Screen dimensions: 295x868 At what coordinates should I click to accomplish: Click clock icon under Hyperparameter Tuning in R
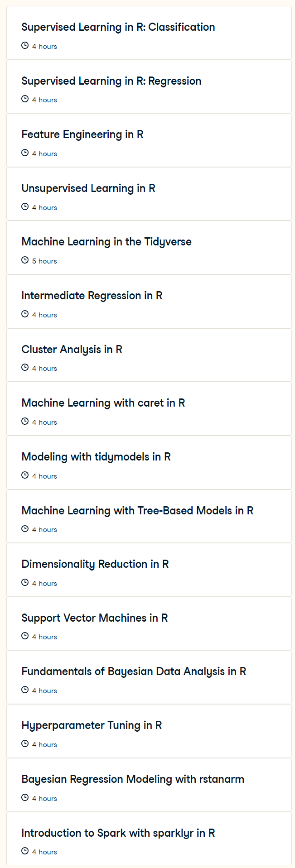pyautogui.click(x=25, y=744)
